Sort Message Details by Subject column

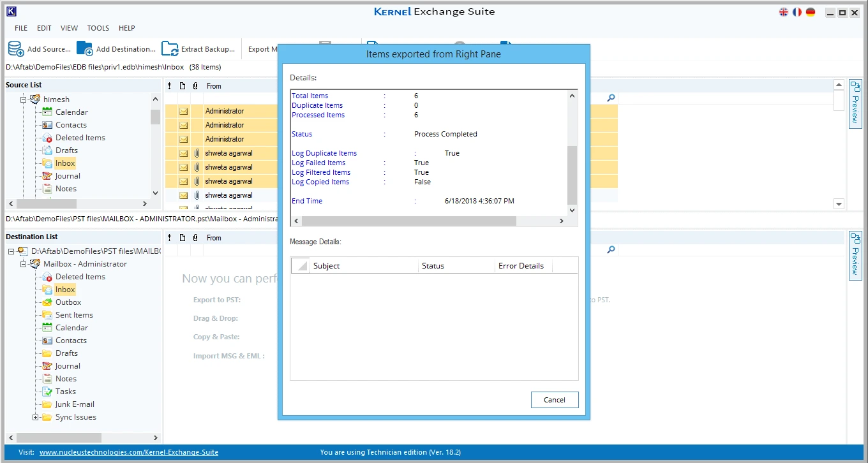point(364,266)
